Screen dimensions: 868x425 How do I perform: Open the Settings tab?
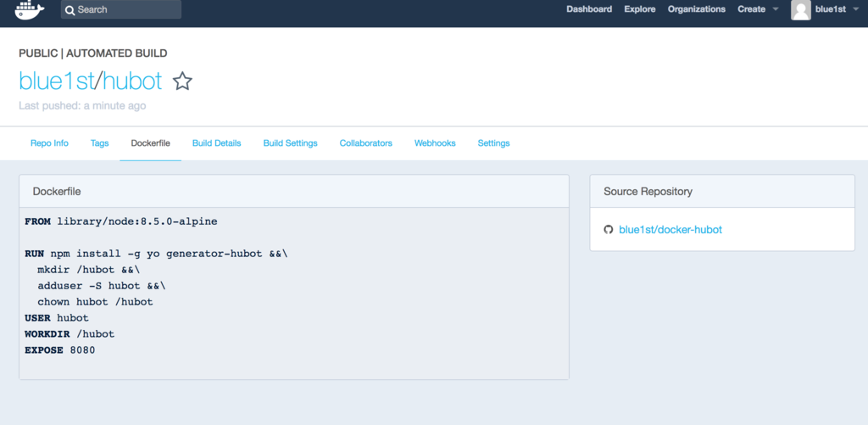tap(494, 143)
